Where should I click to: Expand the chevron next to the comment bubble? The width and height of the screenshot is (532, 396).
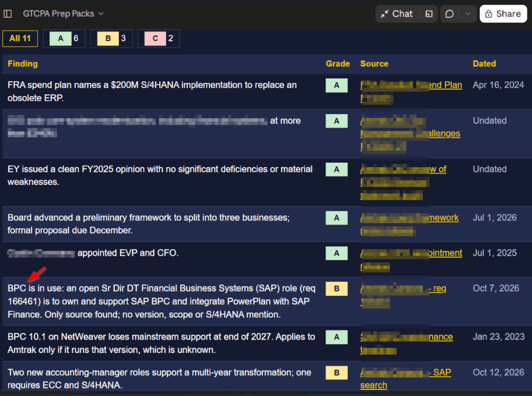click(468, 14)
